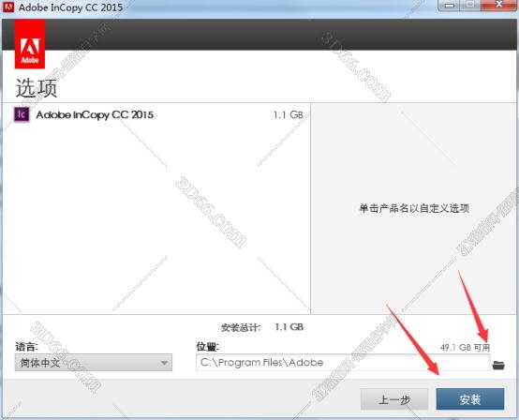
Task: Click the 语言 label
Action: coord(26,347)
